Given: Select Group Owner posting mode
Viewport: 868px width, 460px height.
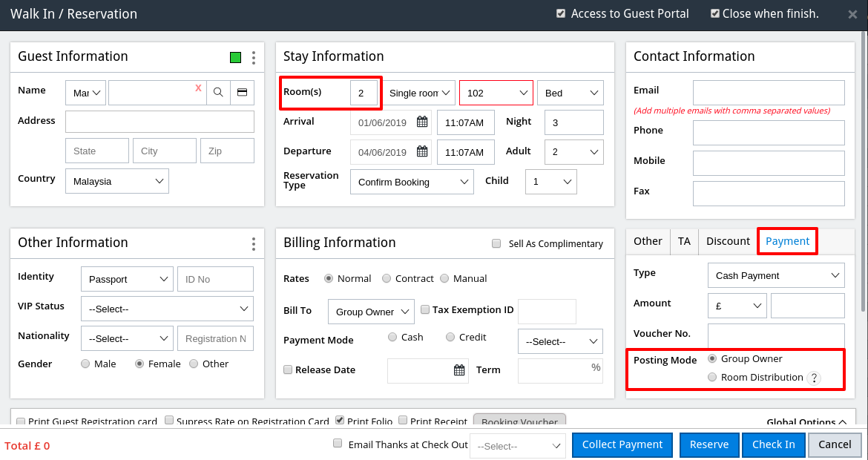Looking at the screenshot, I should coord(712,358).
